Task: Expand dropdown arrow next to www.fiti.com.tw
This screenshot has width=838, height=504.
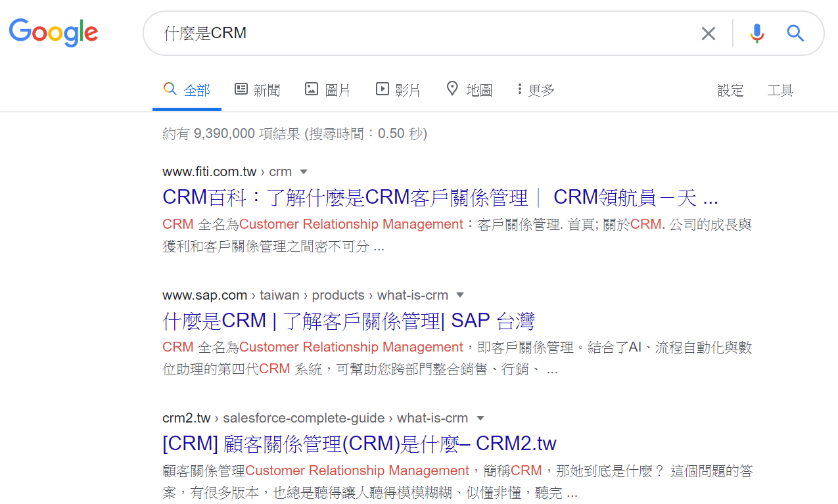Action: (304, 172)
